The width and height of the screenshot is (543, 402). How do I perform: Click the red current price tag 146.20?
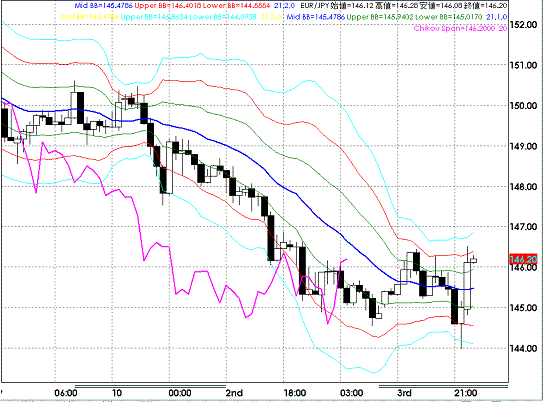point(523,259)
